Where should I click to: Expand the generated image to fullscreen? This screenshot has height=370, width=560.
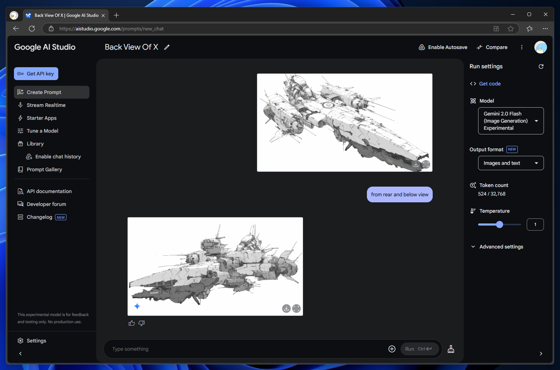pos(296,308)
